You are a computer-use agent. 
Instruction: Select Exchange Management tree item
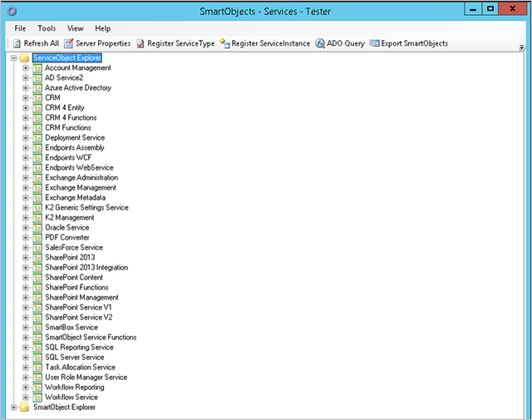click(x=81, y=188)
